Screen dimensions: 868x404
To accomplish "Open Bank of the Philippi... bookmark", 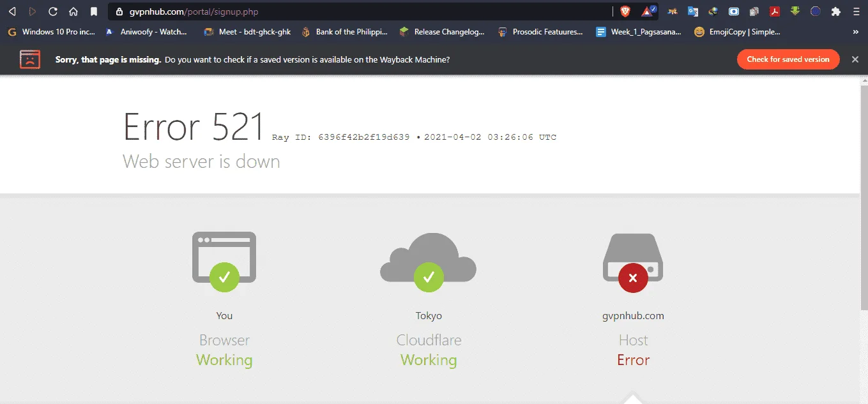I will click(x=344, y=31).
